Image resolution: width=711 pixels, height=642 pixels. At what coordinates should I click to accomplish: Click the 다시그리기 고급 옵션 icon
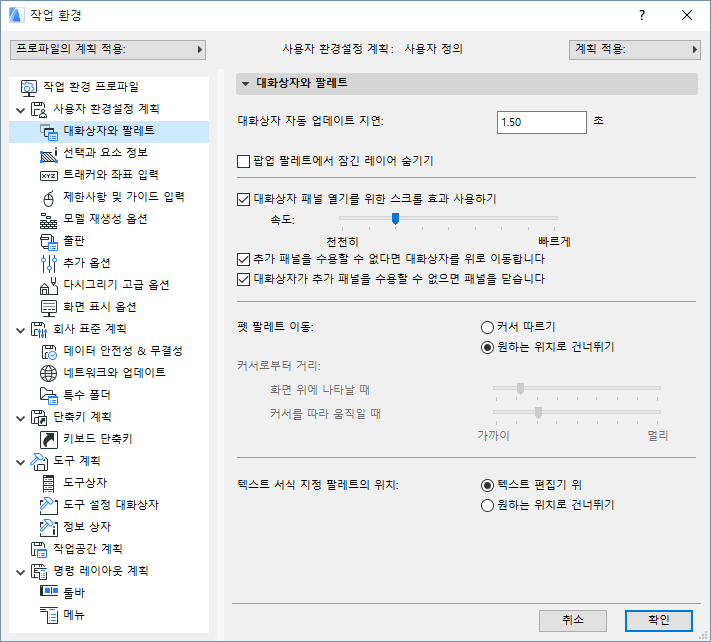(49, 286)
